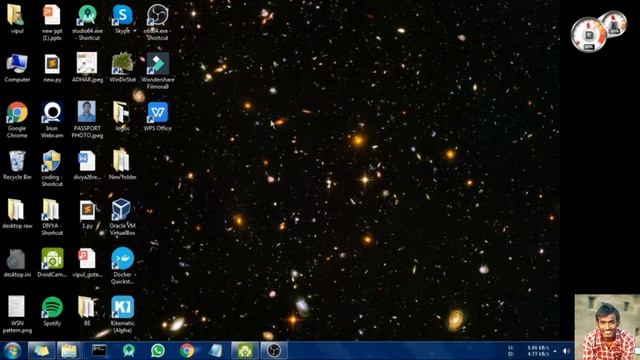
Task: Open Wondershare Filmora9 desktop shortcut
Action: pyautogui.click(x=158, y=64)
